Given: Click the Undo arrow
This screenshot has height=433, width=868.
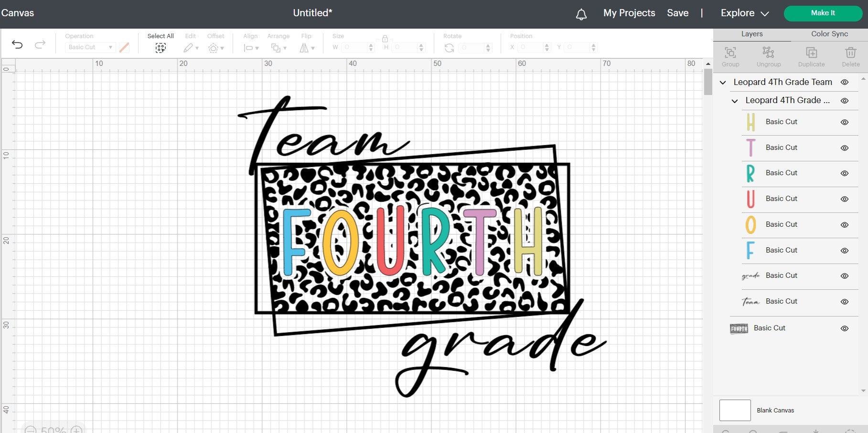Looking at the screenshot, I should coord(18,43).
